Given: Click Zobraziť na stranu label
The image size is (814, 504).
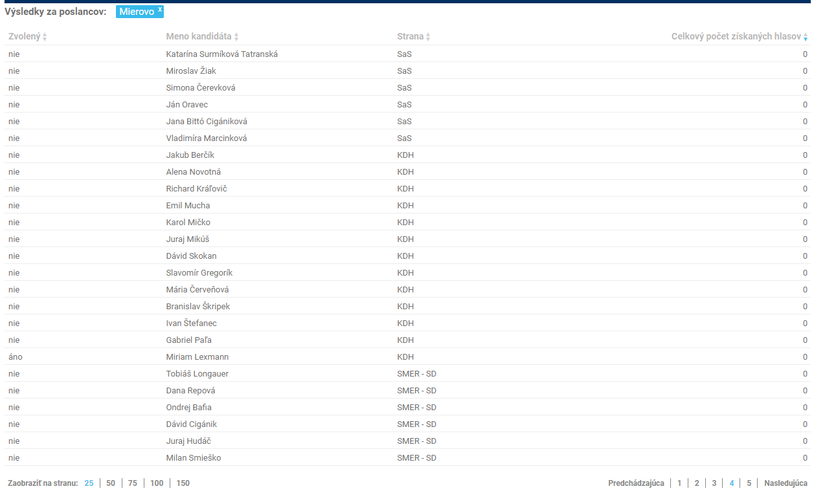Looking at the screenshot, I should (42, 483).
